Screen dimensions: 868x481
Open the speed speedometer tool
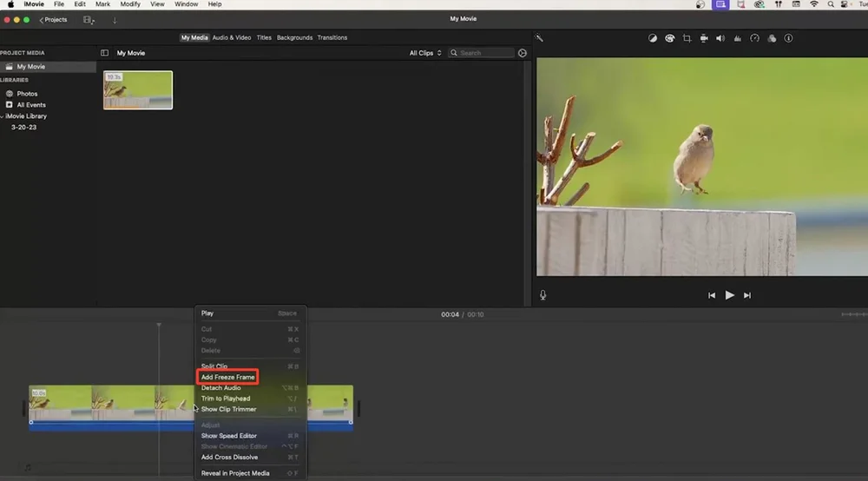coord(754,38)
